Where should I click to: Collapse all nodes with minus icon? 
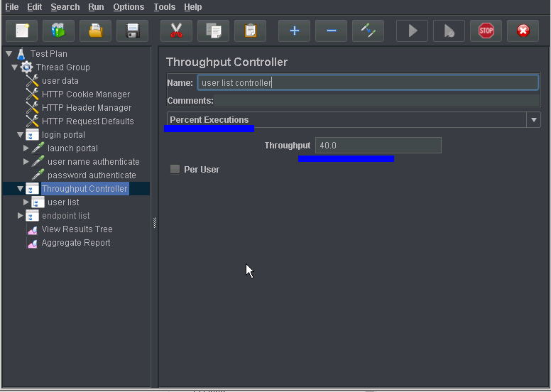pos(331,31)
